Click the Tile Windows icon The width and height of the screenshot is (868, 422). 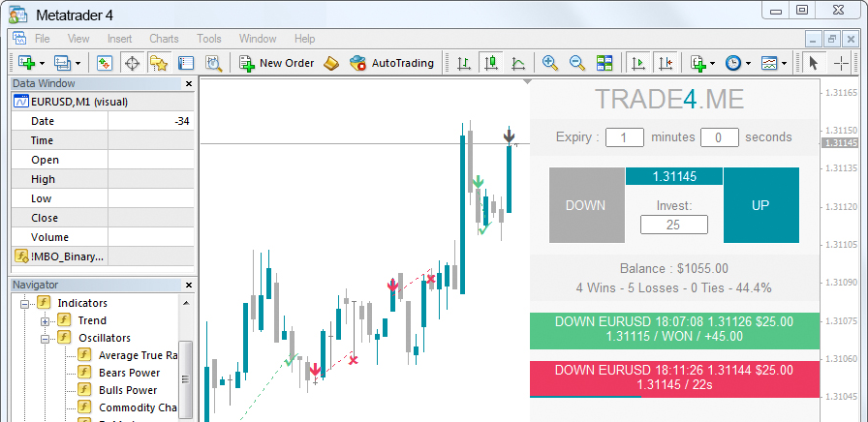(x=604, y=63)
